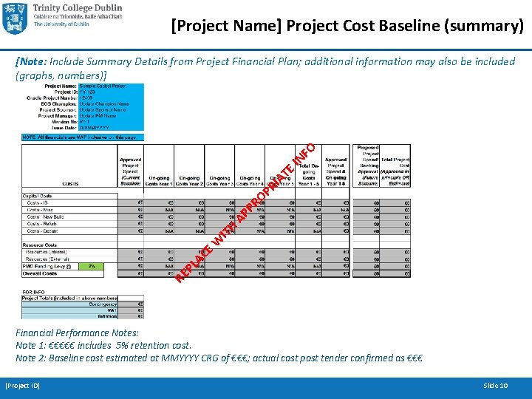Click 'Note 2' about baseline cost estimate
The image size is (532, 399).
click(x=219, y=358)
